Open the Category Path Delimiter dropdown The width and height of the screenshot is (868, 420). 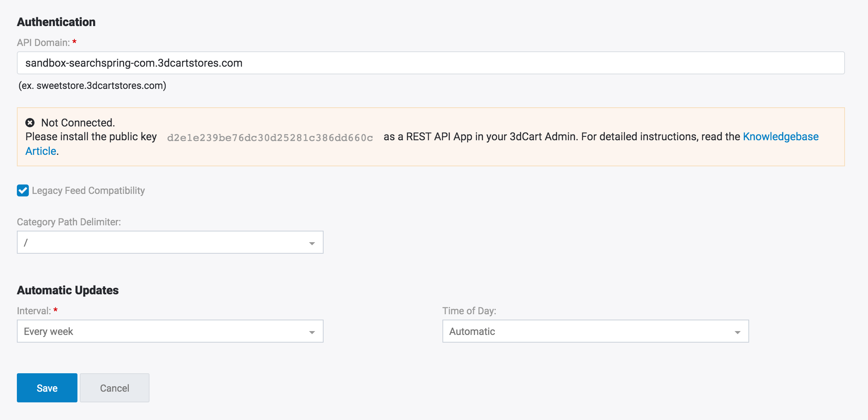[x=170, y=242]
